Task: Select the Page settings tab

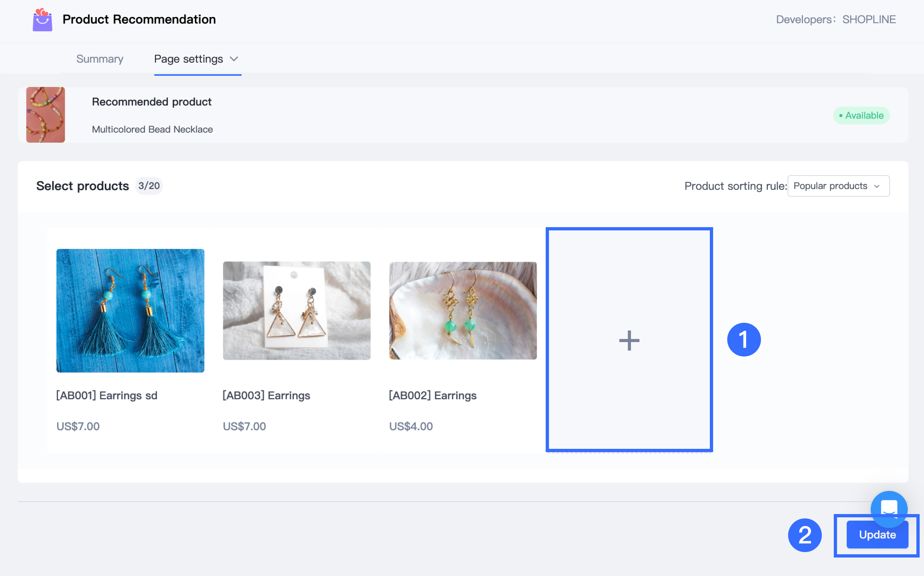Action: 188,59
